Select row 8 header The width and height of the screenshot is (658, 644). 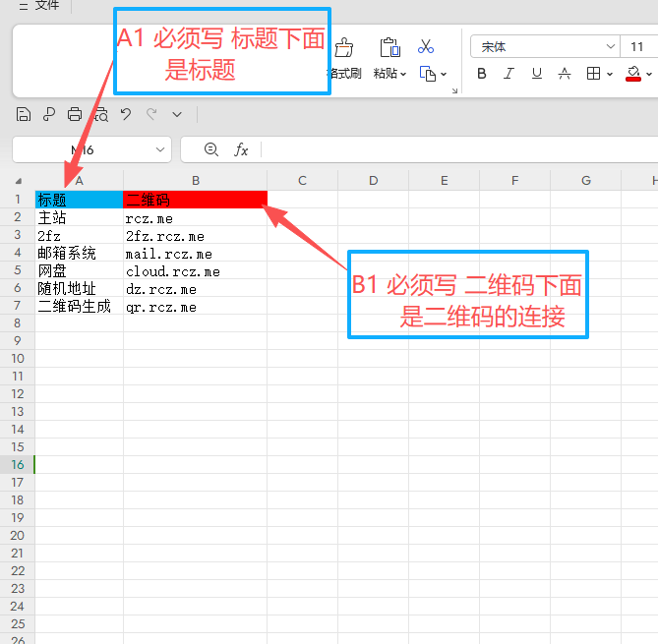coord(17,323)
